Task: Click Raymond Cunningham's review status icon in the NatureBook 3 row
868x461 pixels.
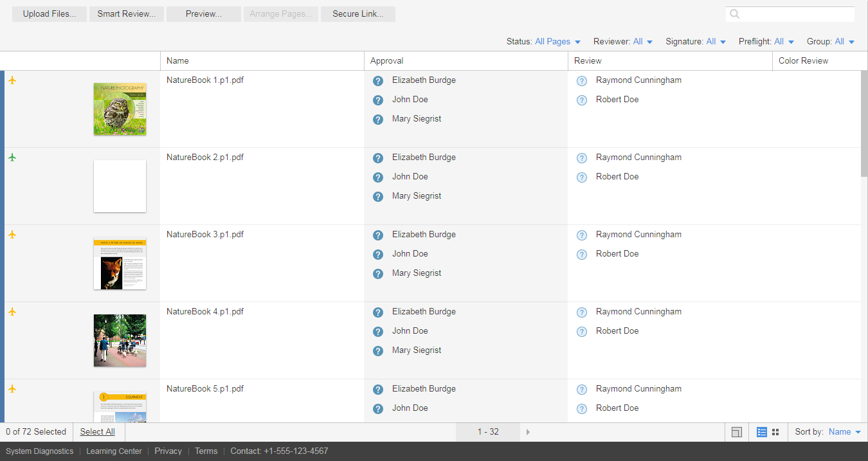Action: (582, 235)
